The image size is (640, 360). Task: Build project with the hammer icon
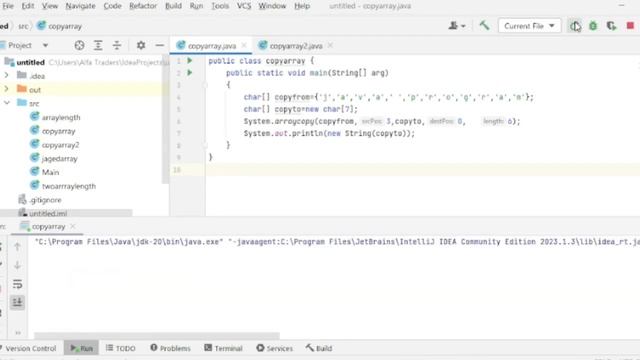tap(484, 26)
